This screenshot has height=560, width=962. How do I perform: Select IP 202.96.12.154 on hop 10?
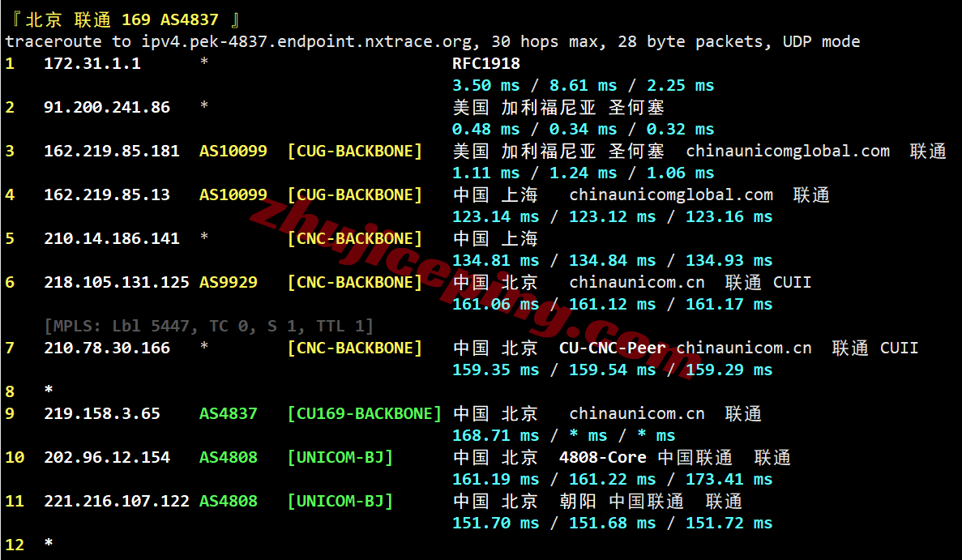coord(107,458)
